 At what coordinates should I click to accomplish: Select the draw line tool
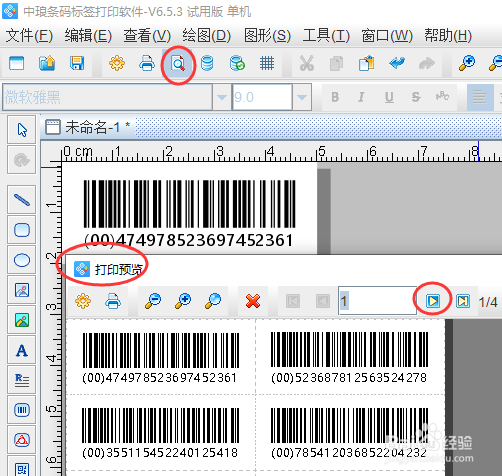click(x=22, y=200)
